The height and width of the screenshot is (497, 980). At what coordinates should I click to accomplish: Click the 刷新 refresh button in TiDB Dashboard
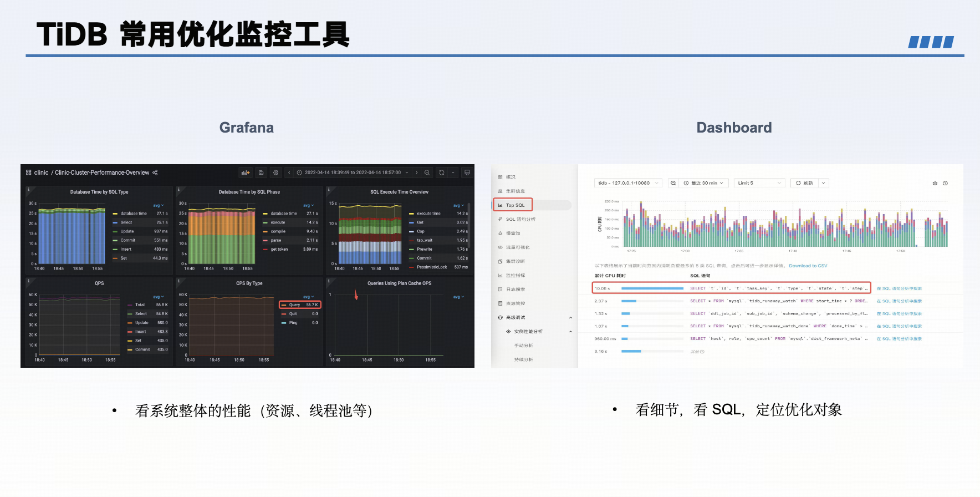(x=804, y=183)
